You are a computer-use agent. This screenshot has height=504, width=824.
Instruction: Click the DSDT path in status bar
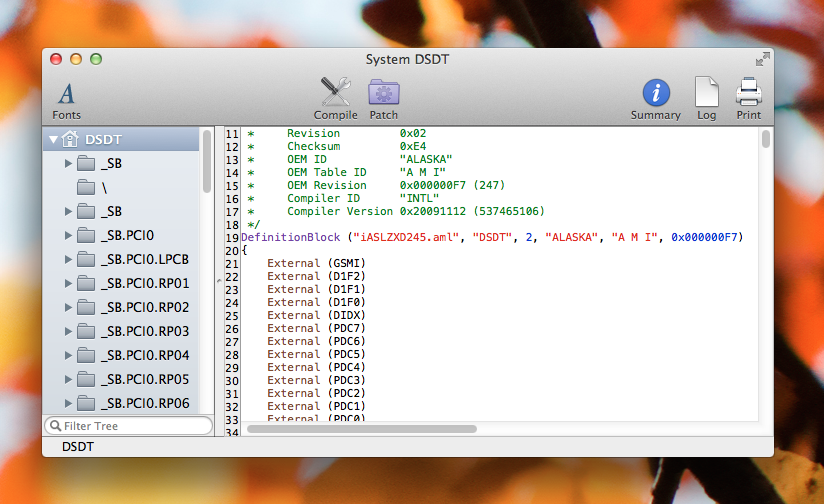(78, 447)
